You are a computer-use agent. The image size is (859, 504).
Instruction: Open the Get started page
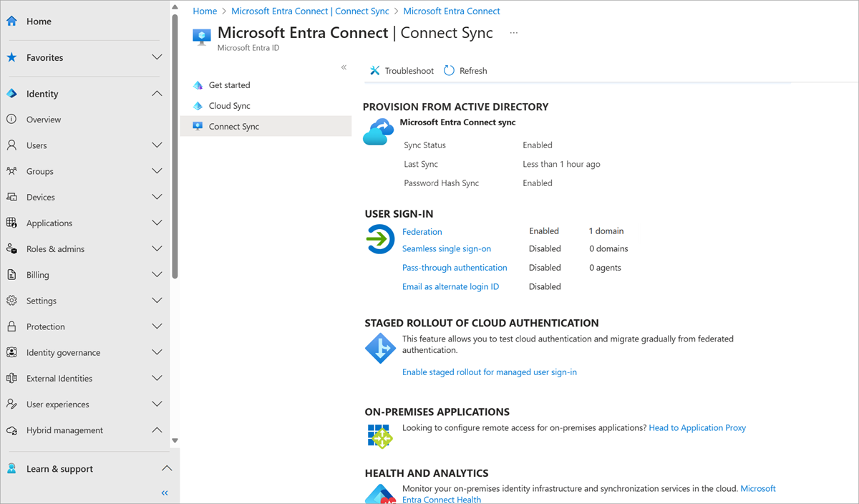229,84
